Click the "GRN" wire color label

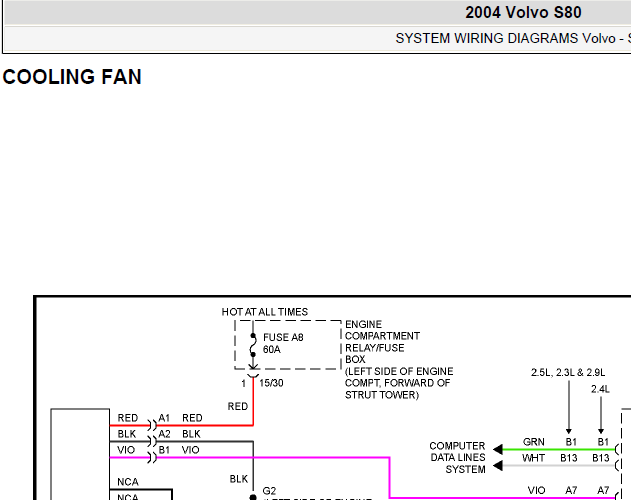point(534,442)
